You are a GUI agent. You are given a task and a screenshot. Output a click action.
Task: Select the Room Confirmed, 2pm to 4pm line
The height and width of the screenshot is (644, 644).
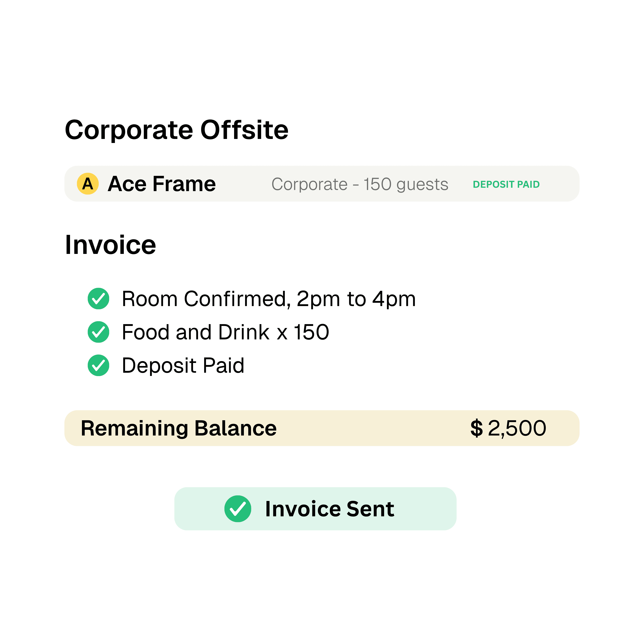[269, 299]
